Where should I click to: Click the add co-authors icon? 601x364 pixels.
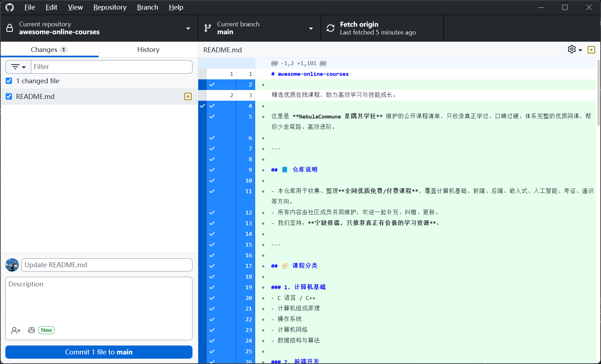[x=16, y=330]
